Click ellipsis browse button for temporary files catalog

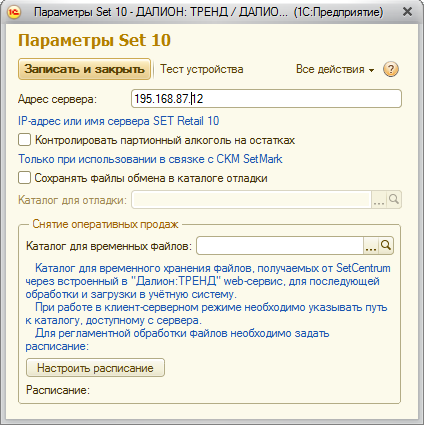click(x=371, y=246)
